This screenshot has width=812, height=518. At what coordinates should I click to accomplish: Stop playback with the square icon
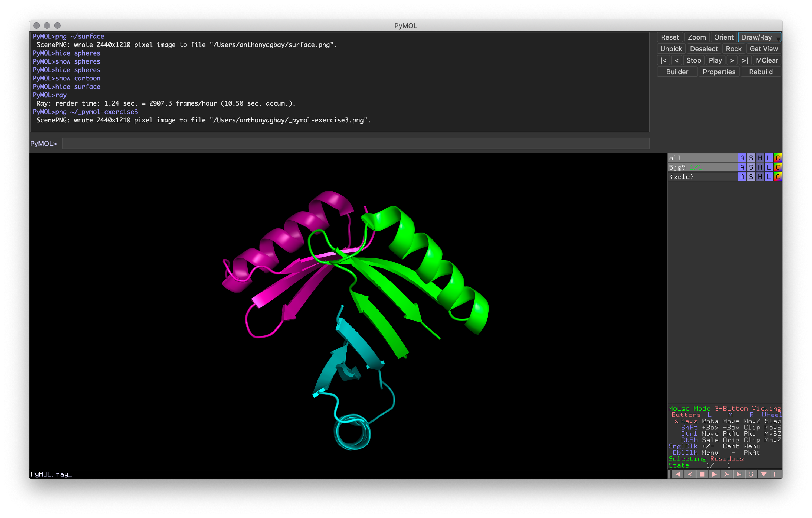point(702,474)
